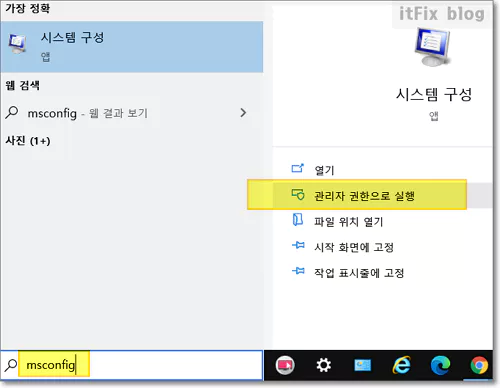Click the pin icon beside 시작 화면에 고정
The height and width of the screenshot is (388, 500).
pyautogui.click(x=298, y=246)
